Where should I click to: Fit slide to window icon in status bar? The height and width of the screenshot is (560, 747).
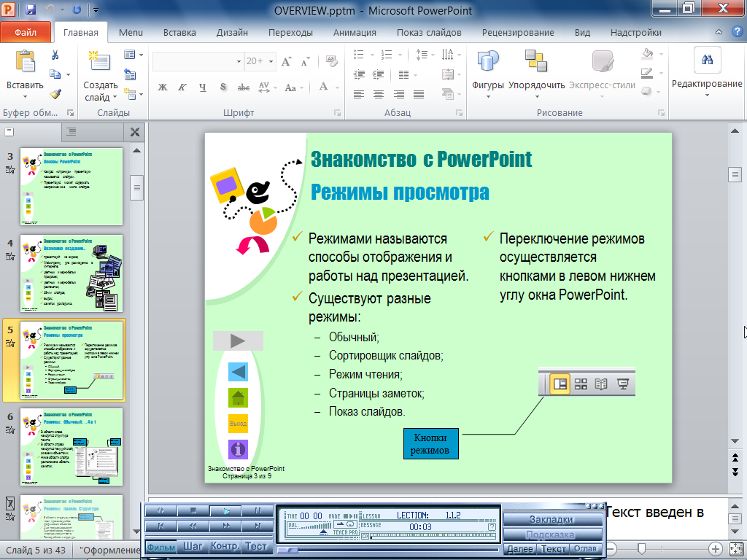coord(737,549)
